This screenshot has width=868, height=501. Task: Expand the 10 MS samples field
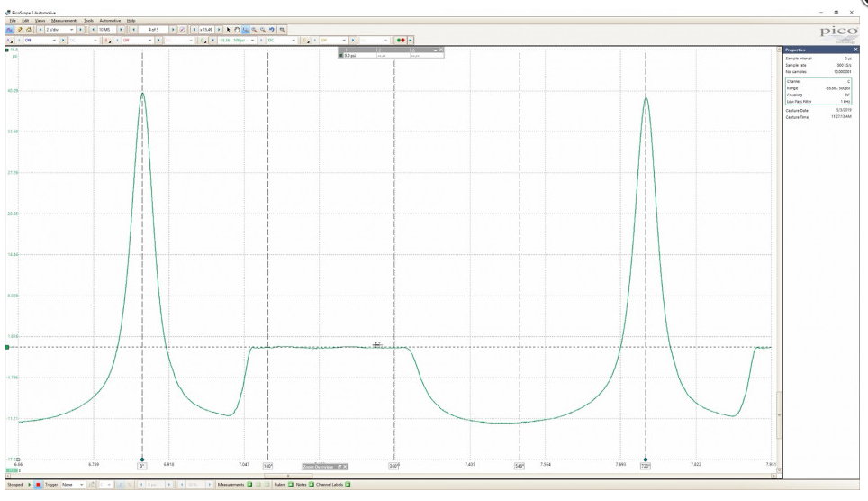click(108, 30)
